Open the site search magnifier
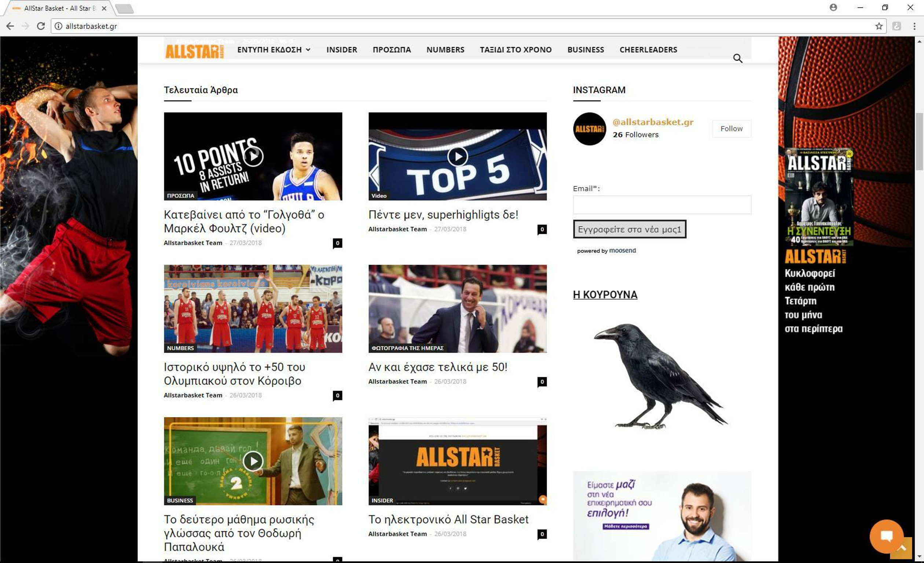Image resolution: width=924 pixels, height=563 pixels. click(x=738, y=58)
